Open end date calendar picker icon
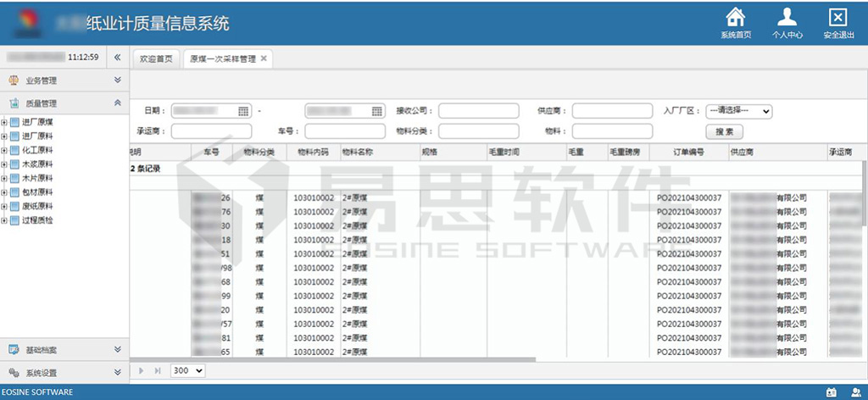 coord(377,111)
